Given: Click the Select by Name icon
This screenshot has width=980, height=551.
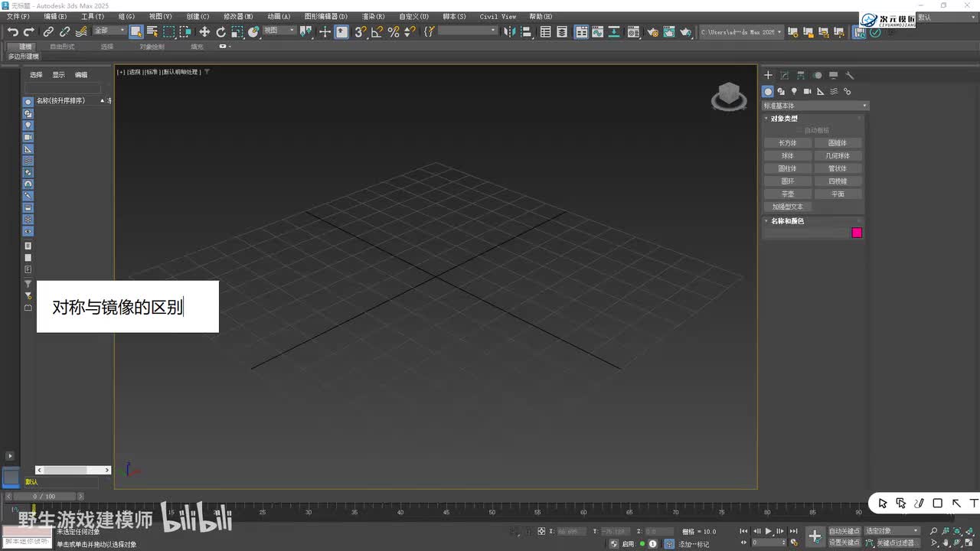Looking at the screenshot, I should (x=152, y=31).
